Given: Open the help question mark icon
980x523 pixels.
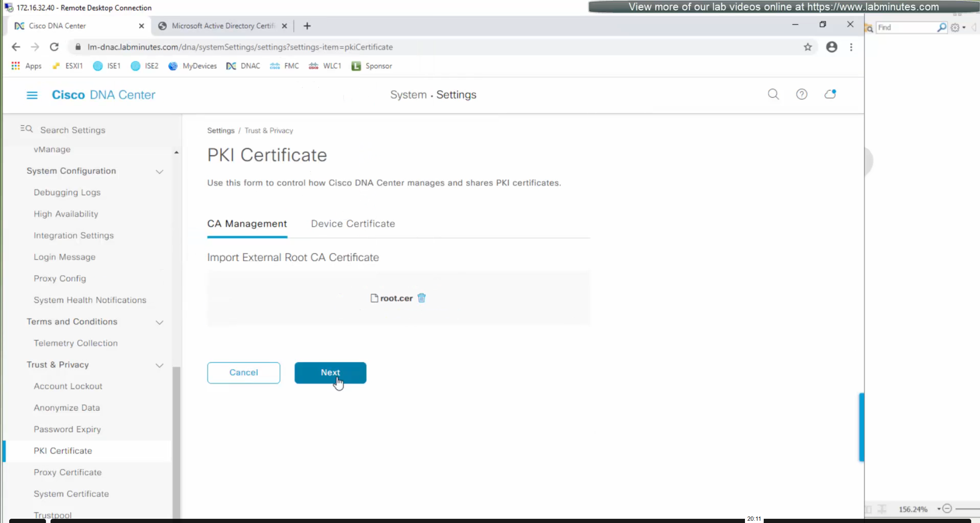Looking at the screenshot, I should click(801, 94).
